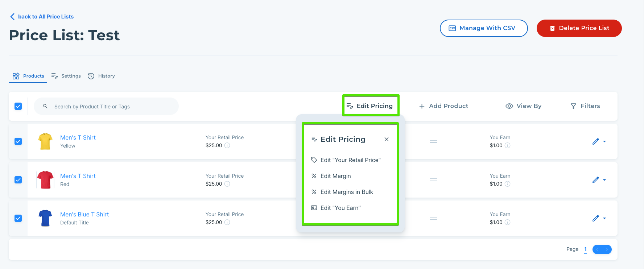Open the Filters funnel icon

(573, 106)
